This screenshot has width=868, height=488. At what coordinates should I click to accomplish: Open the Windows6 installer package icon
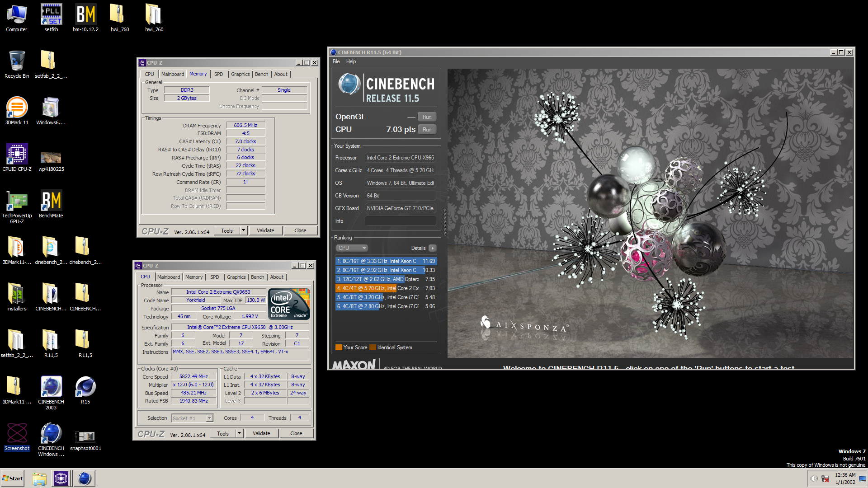tap(51, 111)
